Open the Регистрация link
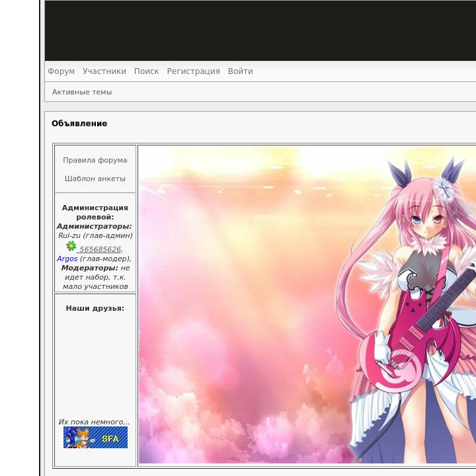Viewport: 476px width, 476px height. coord(193,71)
